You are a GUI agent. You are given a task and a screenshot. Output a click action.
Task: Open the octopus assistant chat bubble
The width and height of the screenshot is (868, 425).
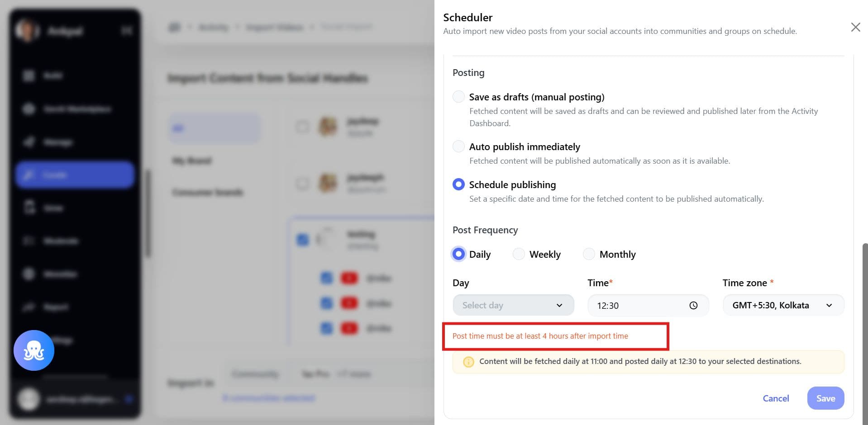coord(34,350)
